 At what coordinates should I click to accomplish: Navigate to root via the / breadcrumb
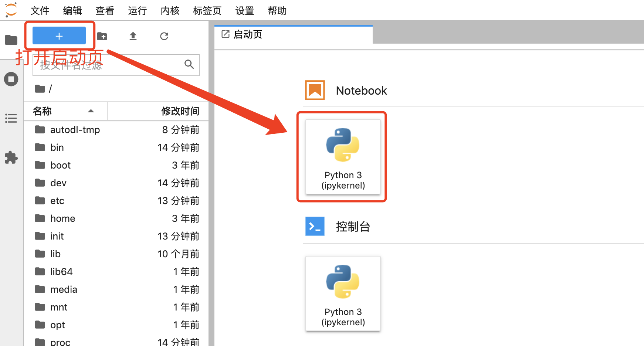pos(50,88)
